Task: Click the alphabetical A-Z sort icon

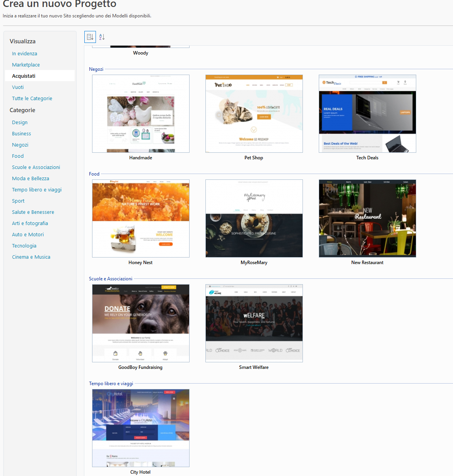Action: coord(102,37)
